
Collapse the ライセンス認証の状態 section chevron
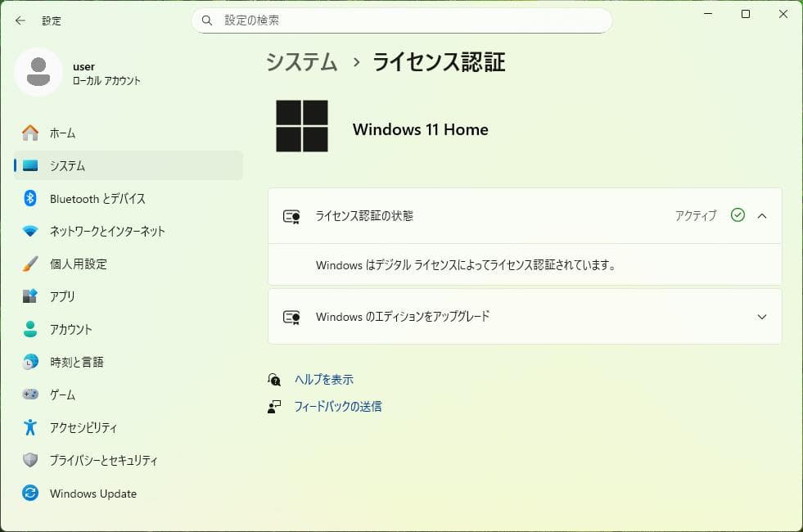click(x=762, y=215)
